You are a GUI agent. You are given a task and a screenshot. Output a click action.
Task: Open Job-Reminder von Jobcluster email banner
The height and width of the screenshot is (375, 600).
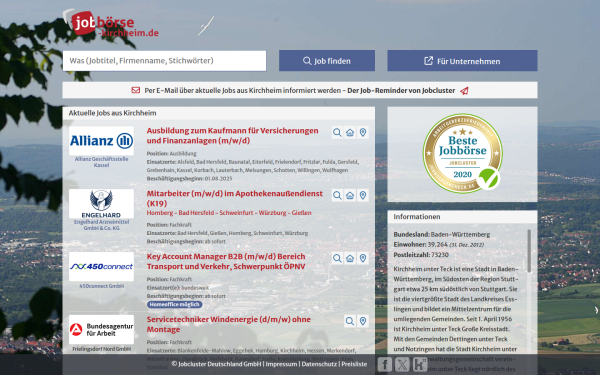pyautogui.click(x=300, y=90)
